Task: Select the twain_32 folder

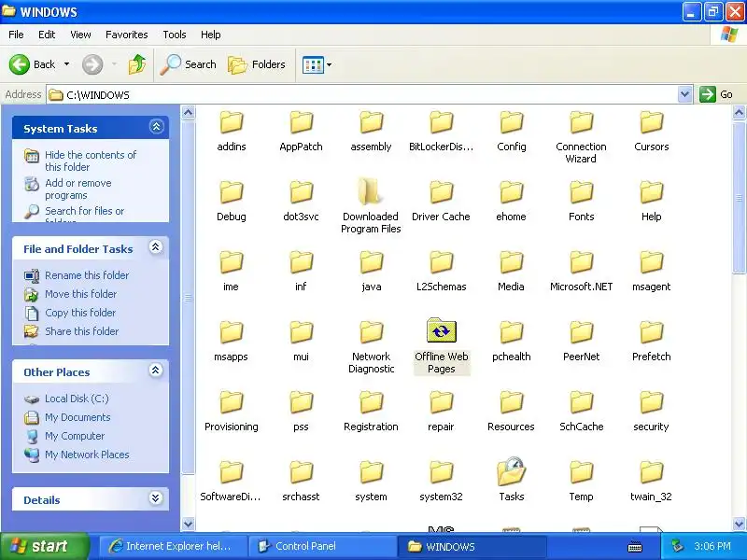Action: [x=651, y=481]
